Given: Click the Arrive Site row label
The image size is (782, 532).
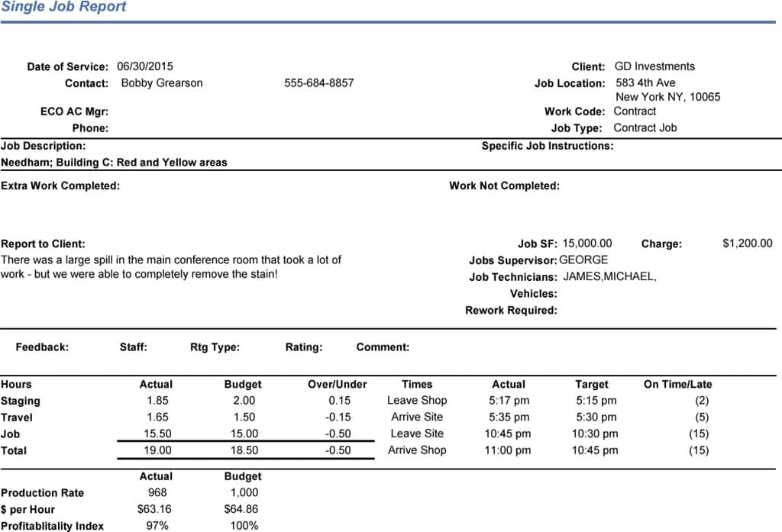Looking at the screenshot, I should (417, 417).
